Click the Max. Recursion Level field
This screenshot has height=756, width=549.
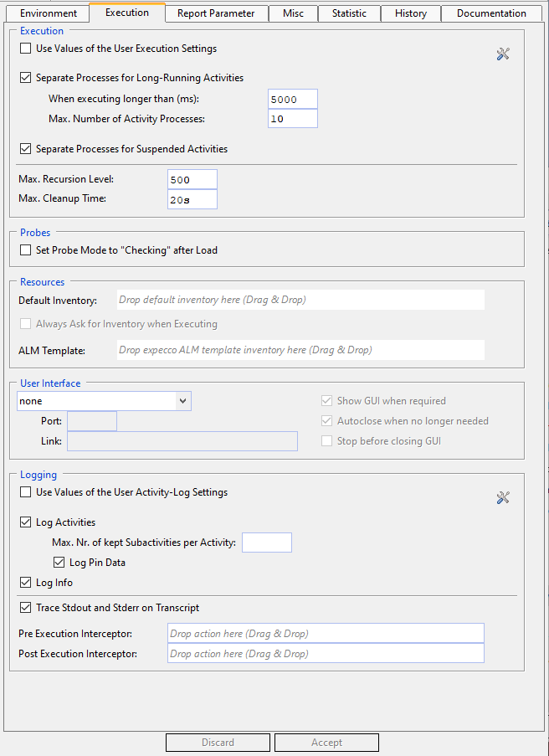(x=192, y=179)
